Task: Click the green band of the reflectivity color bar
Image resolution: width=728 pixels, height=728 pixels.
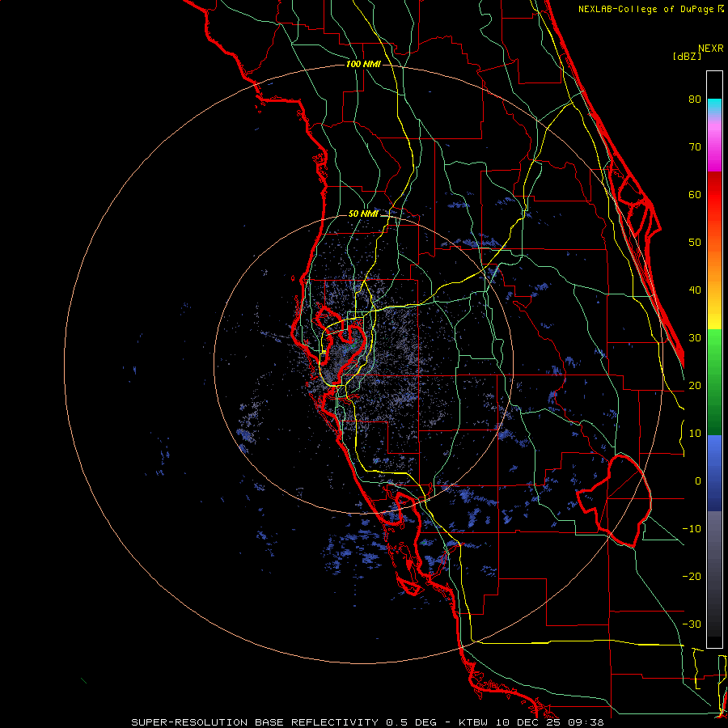Action: click(x=714, y=382)
